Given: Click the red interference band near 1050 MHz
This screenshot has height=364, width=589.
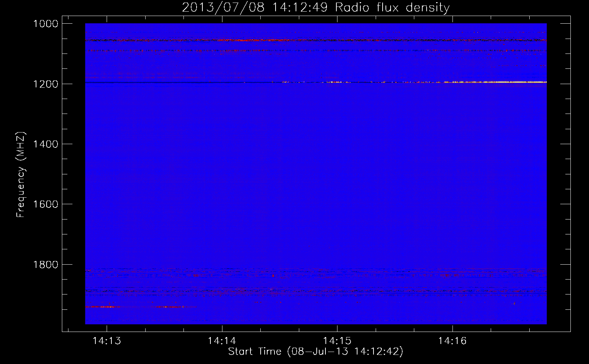Looking at the screenshot, I should click(316, 40).
